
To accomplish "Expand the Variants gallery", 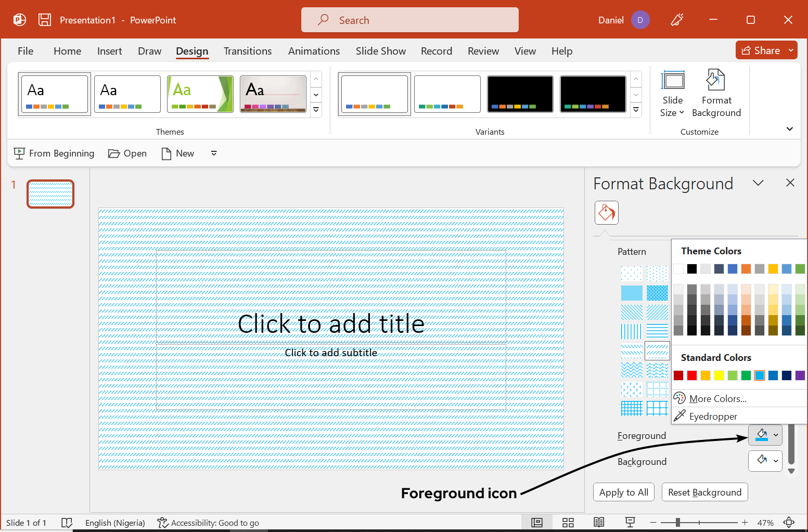I will coord(636,110).
